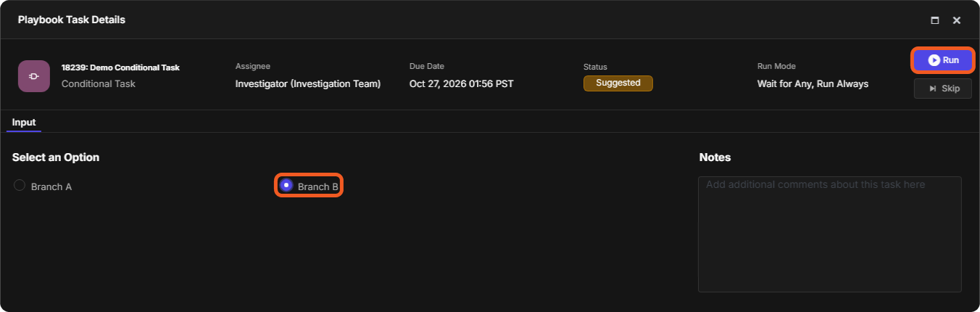Switch to the Input tab
The width and height of the screenshot is (980, 312).
coord(24,122)
